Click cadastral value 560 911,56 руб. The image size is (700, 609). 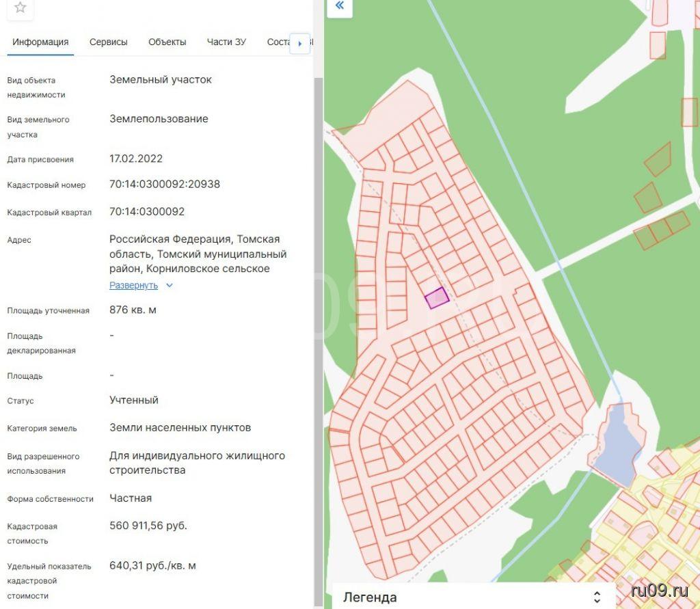coord(148,526)
